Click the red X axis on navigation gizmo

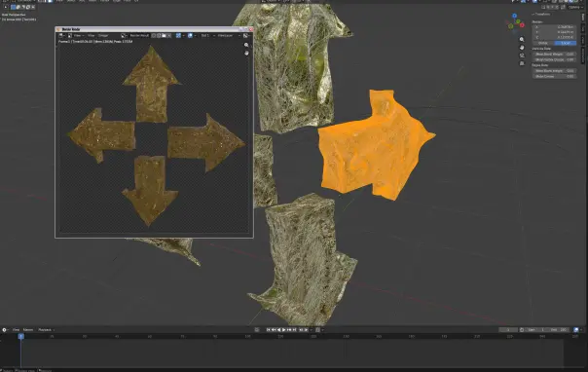[x=522, y=25]
